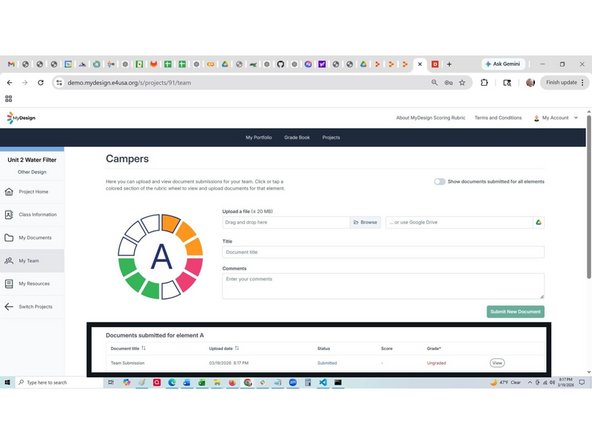This screenshot has width=592, height=444.
Task: View the Team Submission document
Action: click(497, 363)
